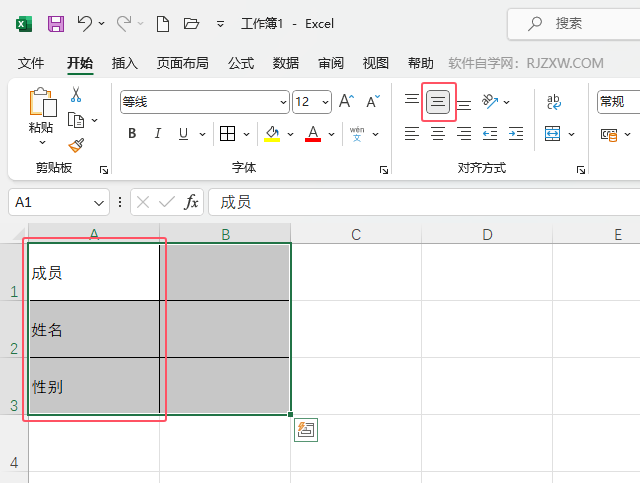
Task: Open number format box 常规
Action: click(618, 102)
